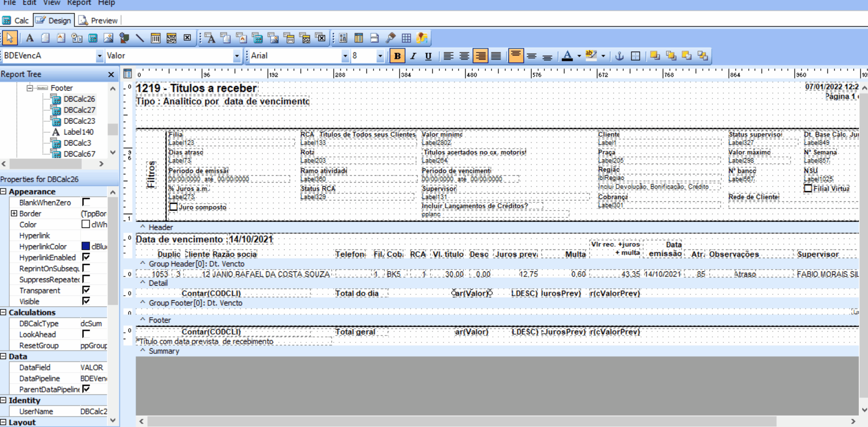Pick the Line drawing tool
The height and width of the screenshot is (427, 868).
point(139,38)
